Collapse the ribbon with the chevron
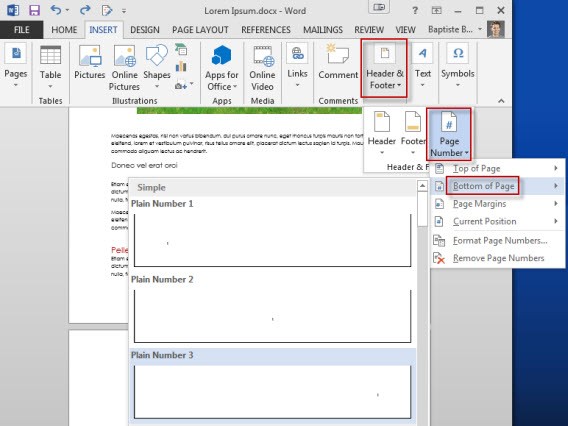 501,101
